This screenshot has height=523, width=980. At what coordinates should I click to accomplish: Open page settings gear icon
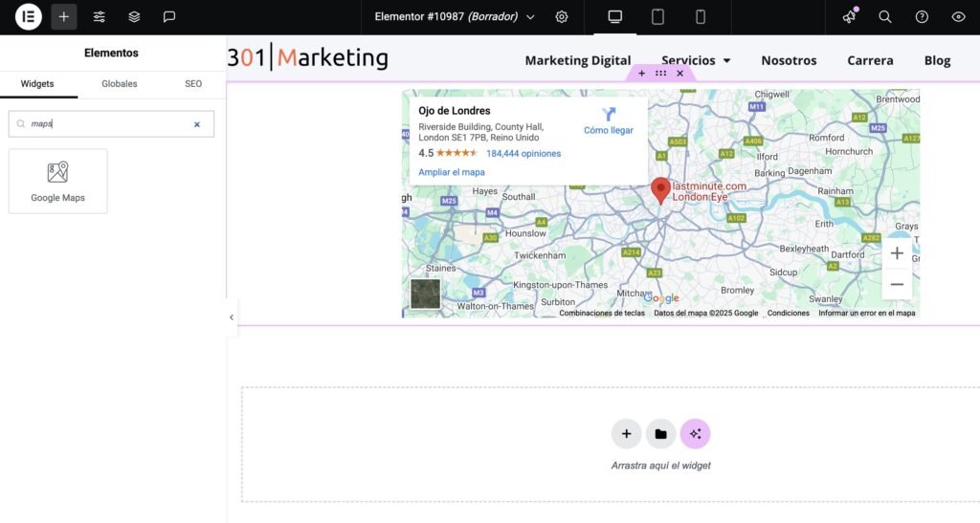tap(562, 17)
